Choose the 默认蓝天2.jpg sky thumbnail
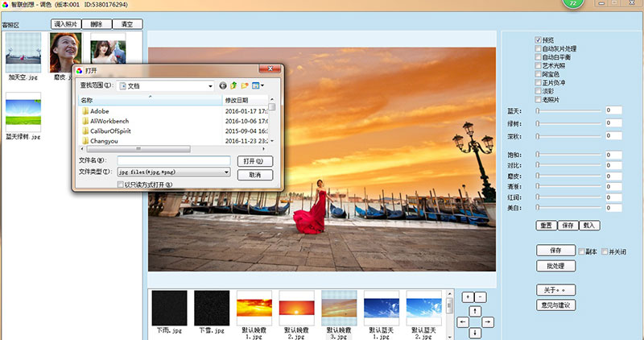644x340 pixels. click(424, 309)
